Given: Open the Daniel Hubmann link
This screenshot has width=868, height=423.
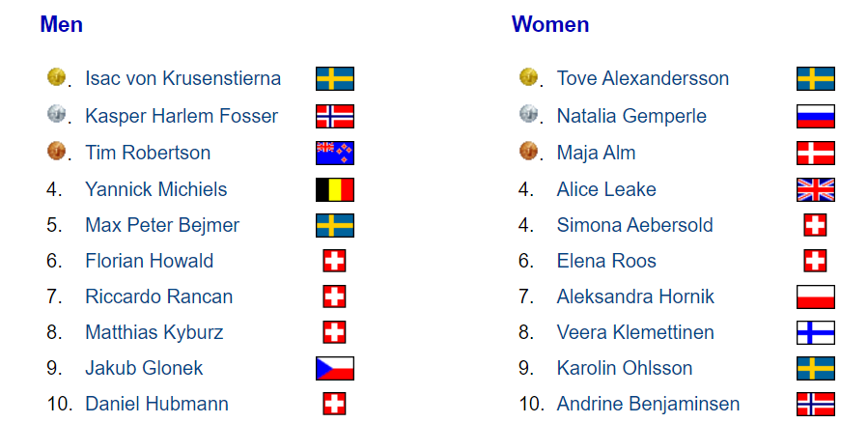Looking at the screenshot, I should 156,405.
